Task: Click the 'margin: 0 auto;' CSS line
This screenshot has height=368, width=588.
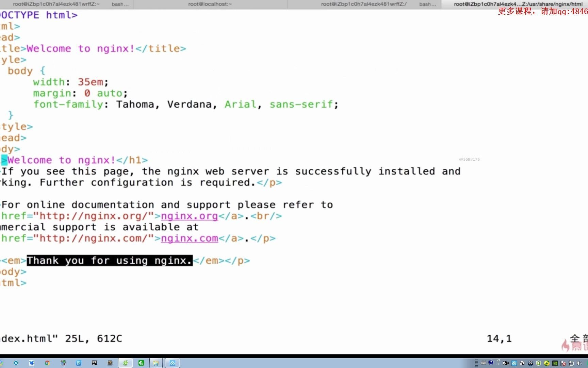Action: (80, 93)
